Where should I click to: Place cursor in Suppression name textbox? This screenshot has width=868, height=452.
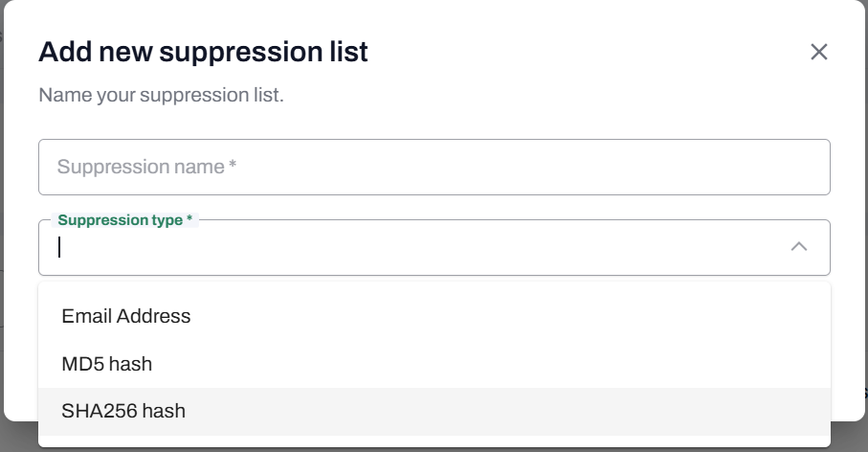click(x=434, y=168)
